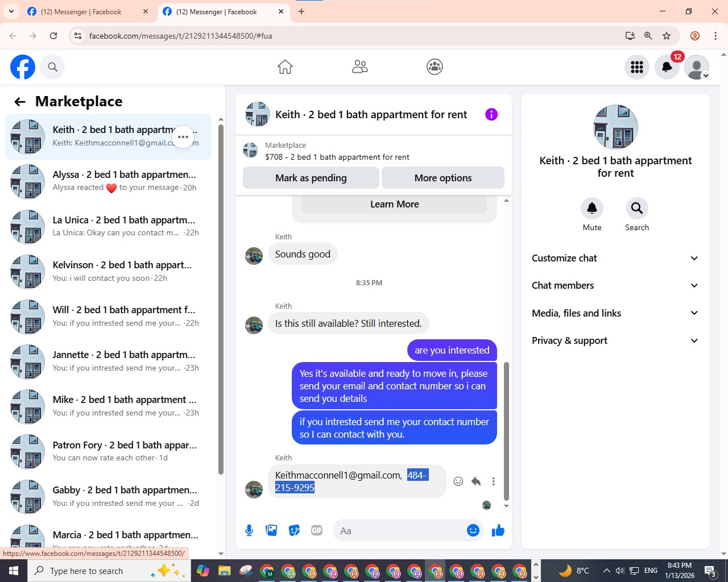The height and width of the screenshot is (582, 728).
Task: Open Kelvinson conversation
Action: pos(108,272)
